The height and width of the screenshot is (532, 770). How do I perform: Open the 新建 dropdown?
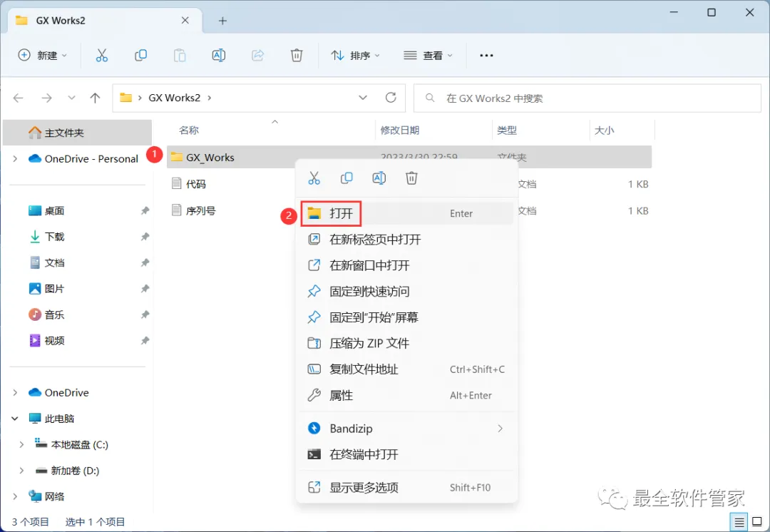(x=43, y=56)
